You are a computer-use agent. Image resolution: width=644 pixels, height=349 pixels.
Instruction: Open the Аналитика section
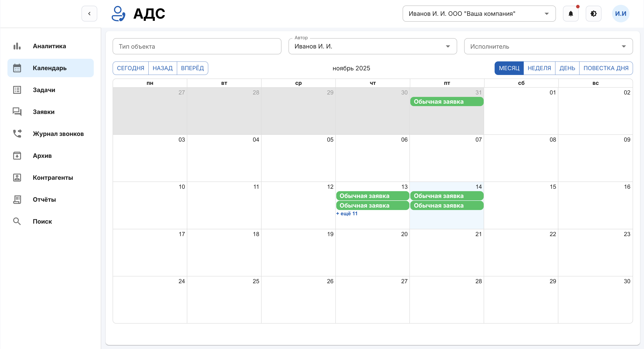[51, 46]
